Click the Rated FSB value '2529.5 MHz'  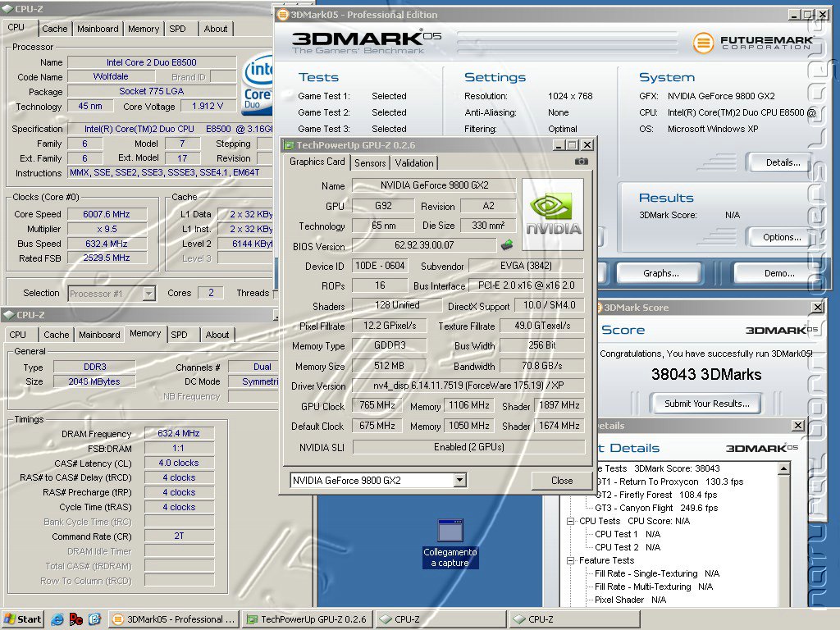click(107, 258)
